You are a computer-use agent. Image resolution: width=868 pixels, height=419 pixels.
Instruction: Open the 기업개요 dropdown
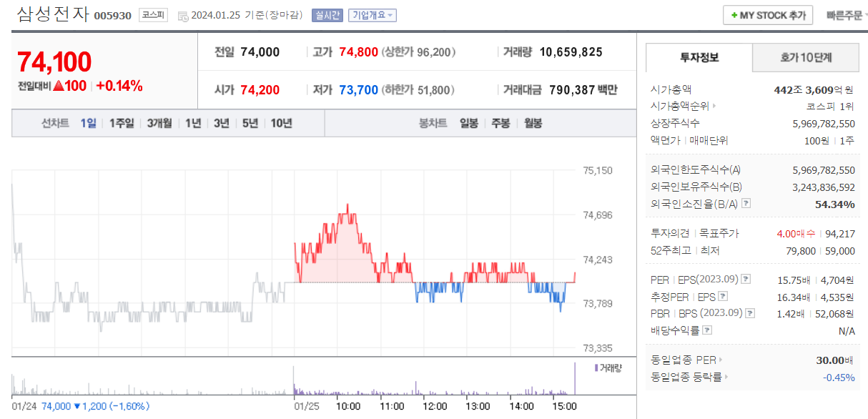[x=373, y=15]
